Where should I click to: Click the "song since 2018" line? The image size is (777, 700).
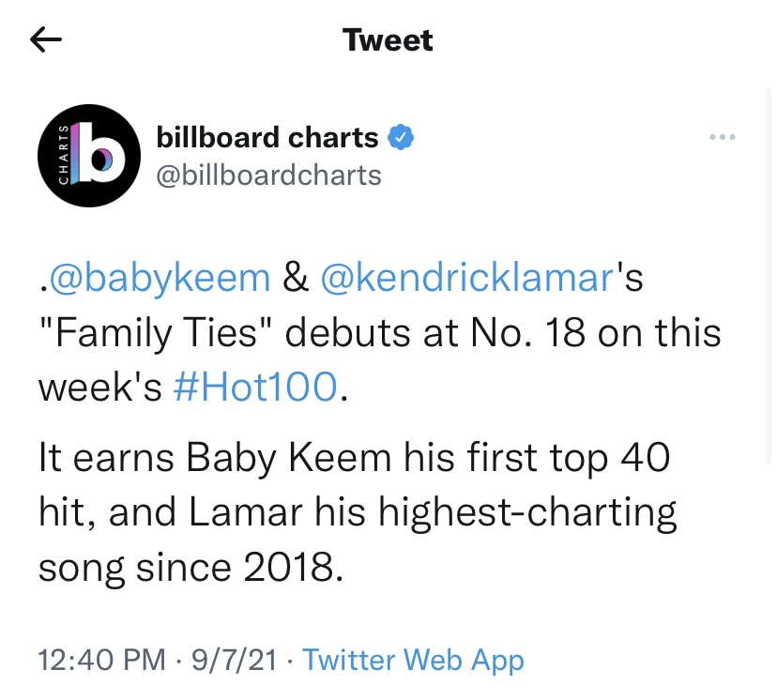tap(190, 568)
